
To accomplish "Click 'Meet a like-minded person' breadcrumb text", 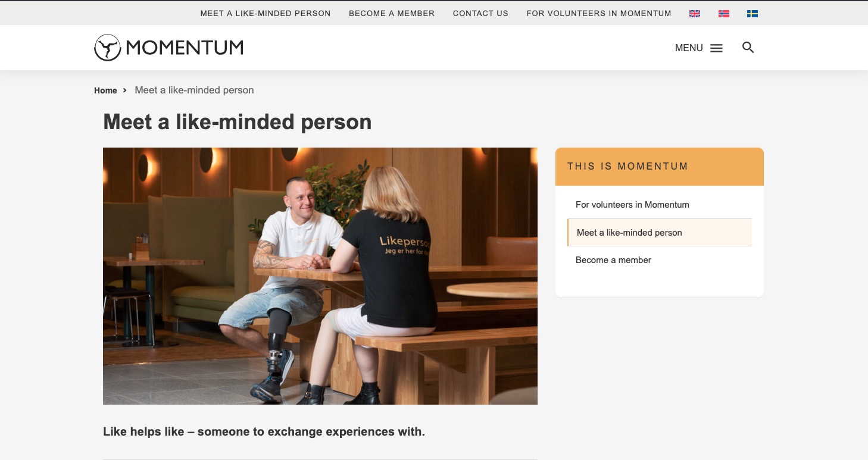I will click(x=194, y=90).
